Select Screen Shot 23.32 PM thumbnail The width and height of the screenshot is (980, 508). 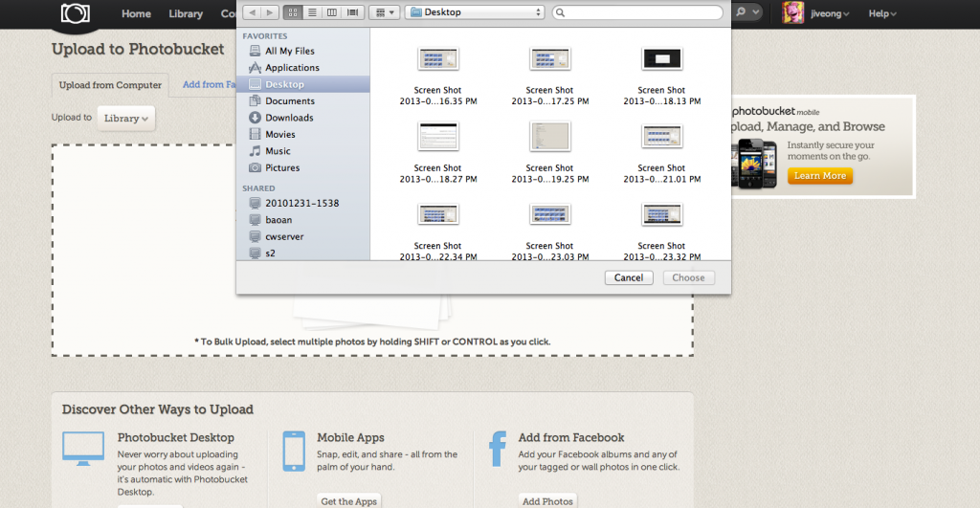click(x=662, y=214)
